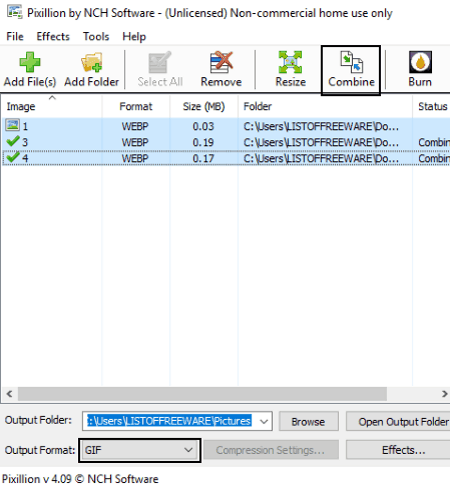Click the Burn disc icon

pyautogui.click(x=420, y=62)
